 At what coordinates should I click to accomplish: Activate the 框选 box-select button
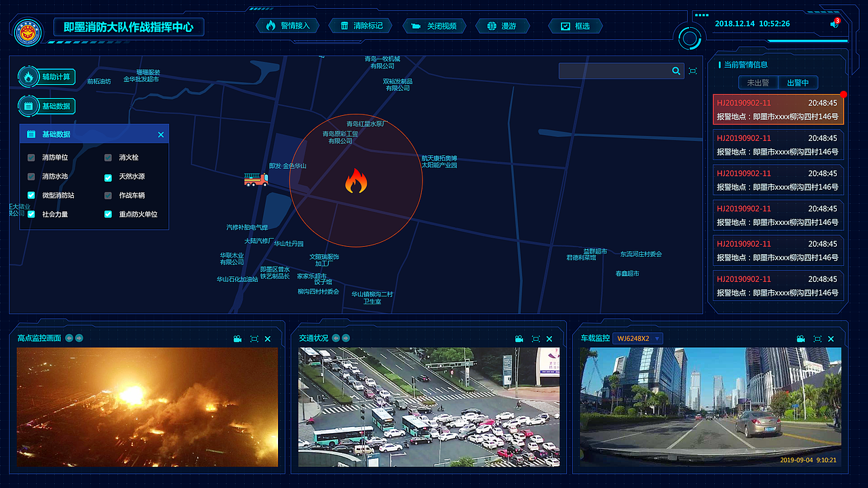[x=575, y=26]
